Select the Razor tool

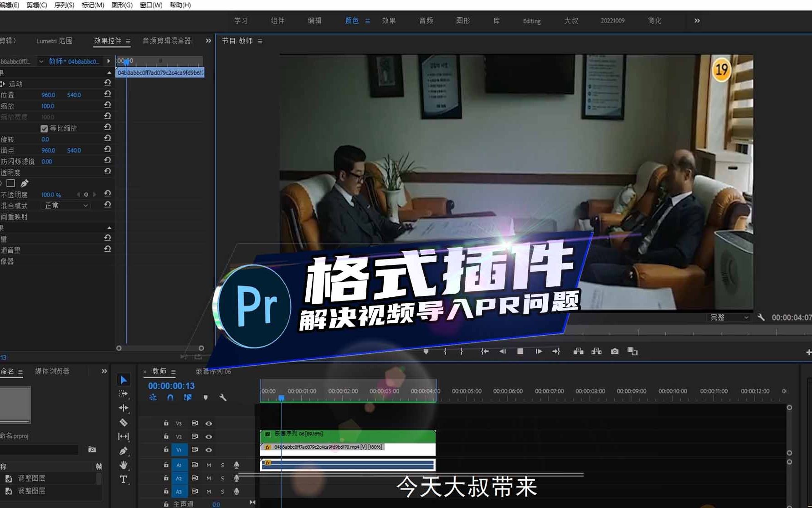[x=123, y=422]
